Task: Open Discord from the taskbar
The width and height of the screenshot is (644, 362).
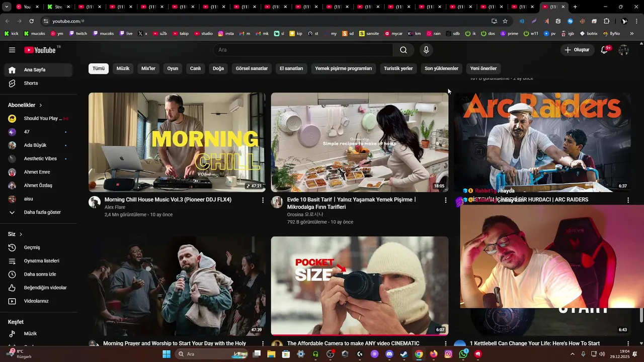Action: [x=389, y=354]
